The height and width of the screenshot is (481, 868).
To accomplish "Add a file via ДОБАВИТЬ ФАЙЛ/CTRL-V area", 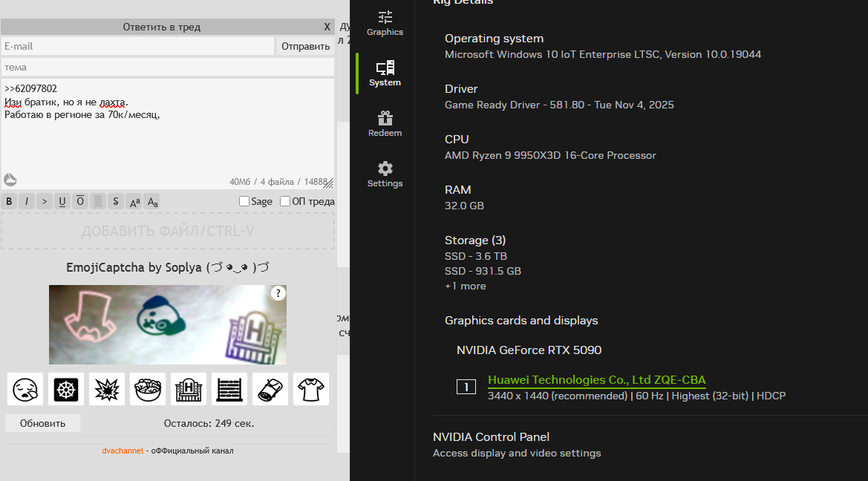I will [x=168, y=231].
